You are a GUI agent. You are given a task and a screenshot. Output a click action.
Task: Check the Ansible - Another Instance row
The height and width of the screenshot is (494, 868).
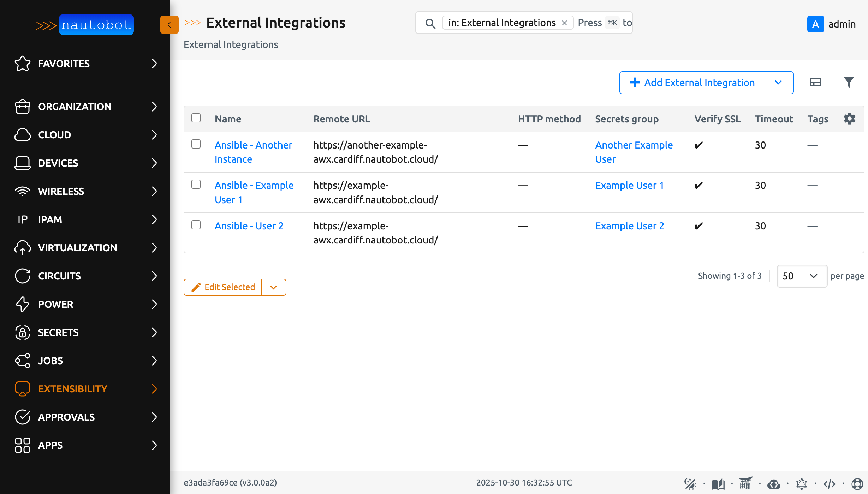click(196, 144)
